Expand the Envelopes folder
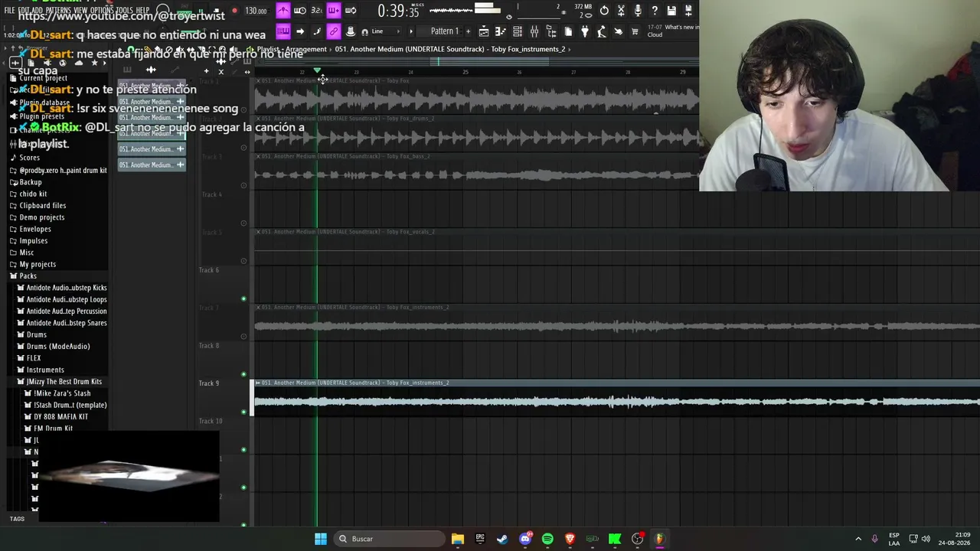Viewport: 980px width, 551px height. 35,229
